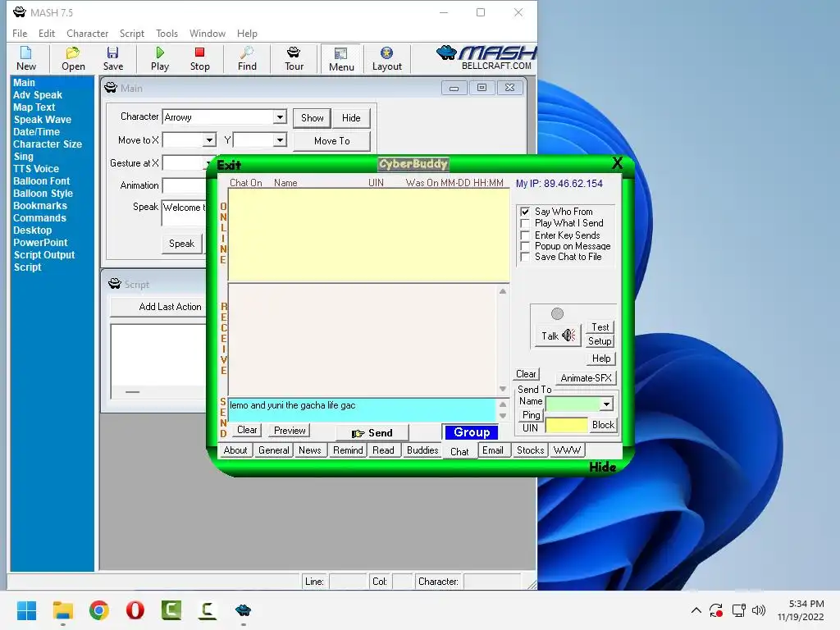
Task: Open the Script menu
Action: (132, 33)
